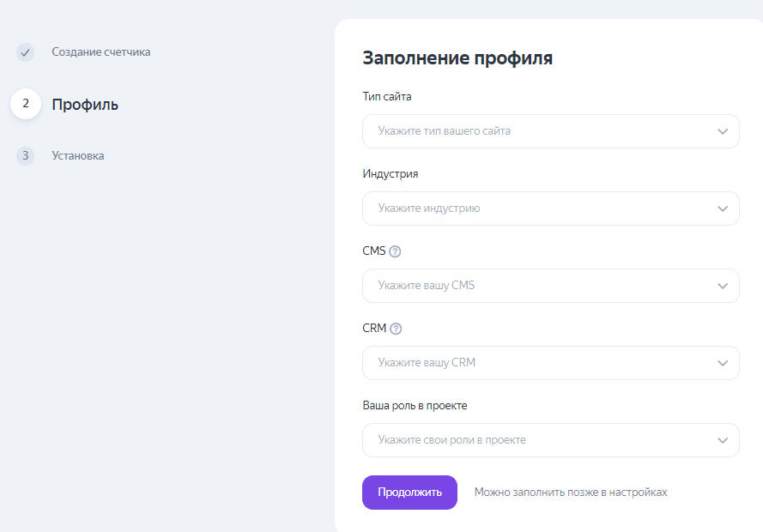Select the Установка step label

[x=77, y=156]
